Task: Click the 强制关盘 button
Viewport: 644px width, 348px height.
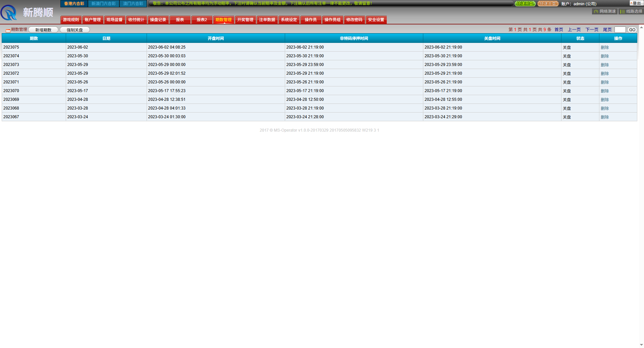Action: pyautogui.click(x=74, y=30)
